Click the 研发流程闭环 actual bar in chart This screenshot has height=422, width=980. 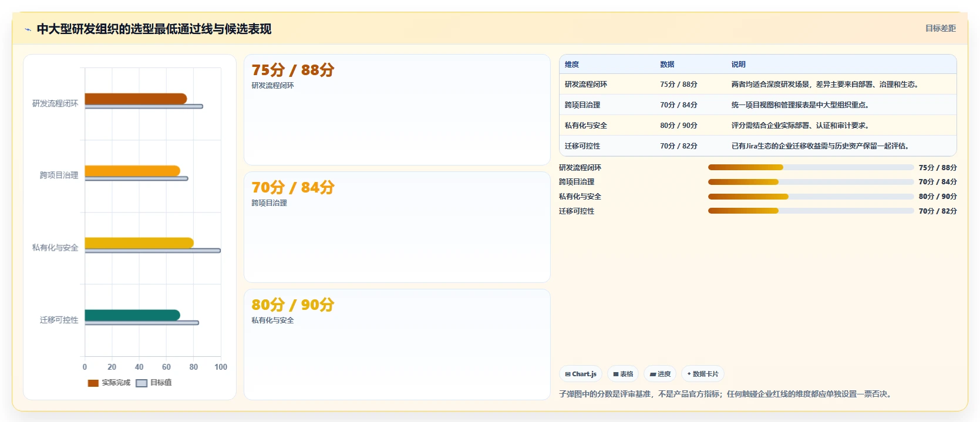click(136, 99)
